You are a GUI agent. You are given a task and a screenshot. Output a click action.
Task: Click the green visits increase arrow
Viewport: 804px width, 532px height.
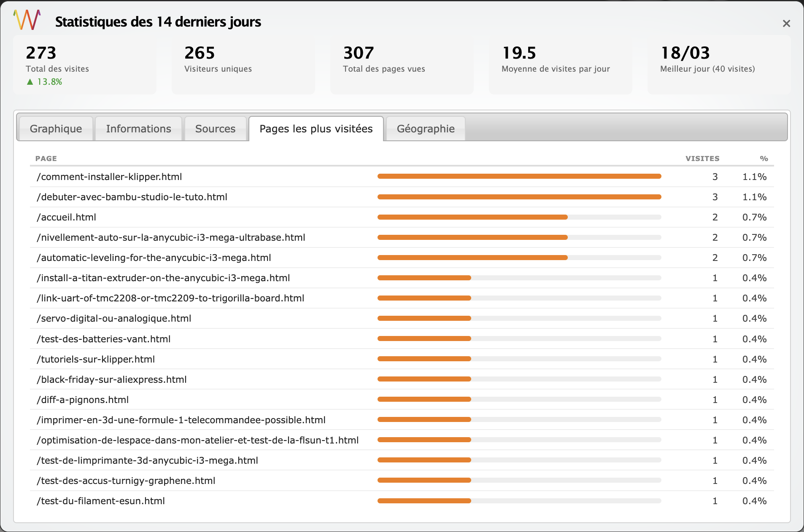30,82
